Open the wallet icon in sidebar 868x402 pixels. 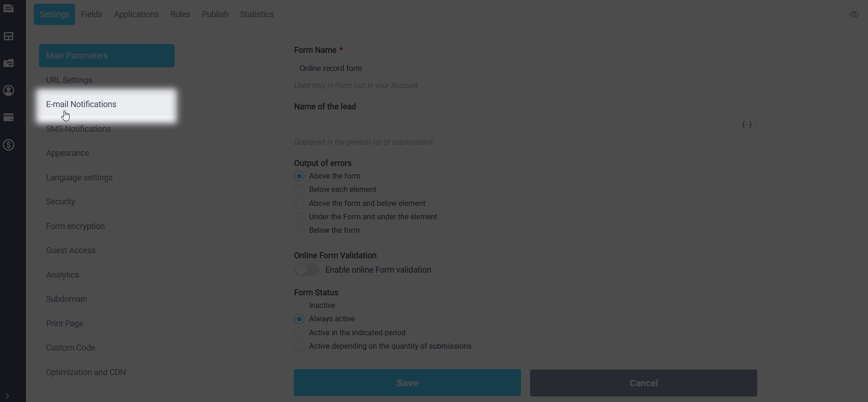pyautogui.click(x=9, y=63)
